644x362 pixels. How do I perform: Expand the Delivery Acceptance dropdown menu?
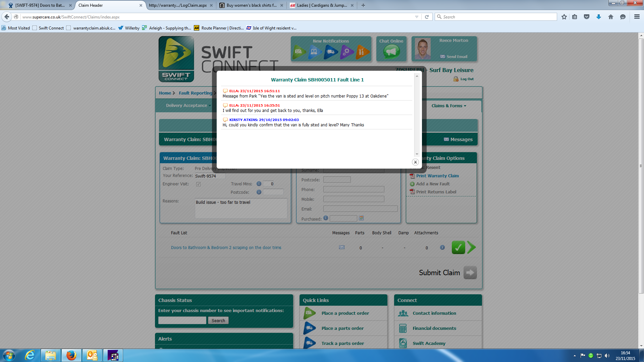[188, 106]
